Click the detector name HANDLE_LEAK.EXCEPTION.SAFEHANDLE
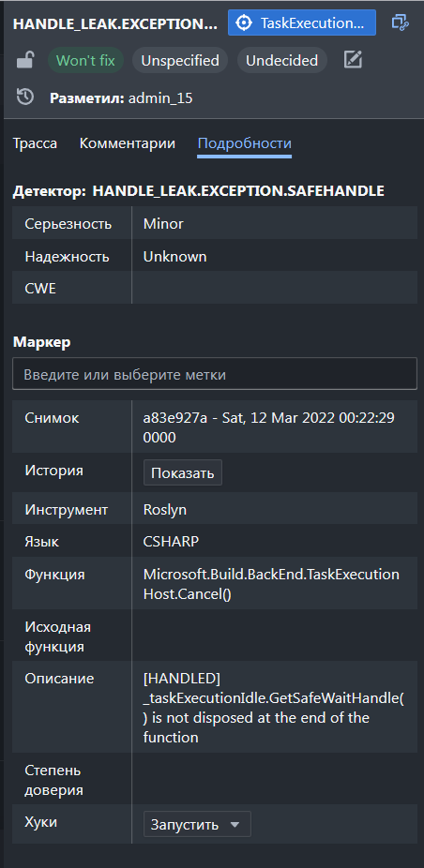The height and width of the screenshot is (868, 424). coord(238,191)
